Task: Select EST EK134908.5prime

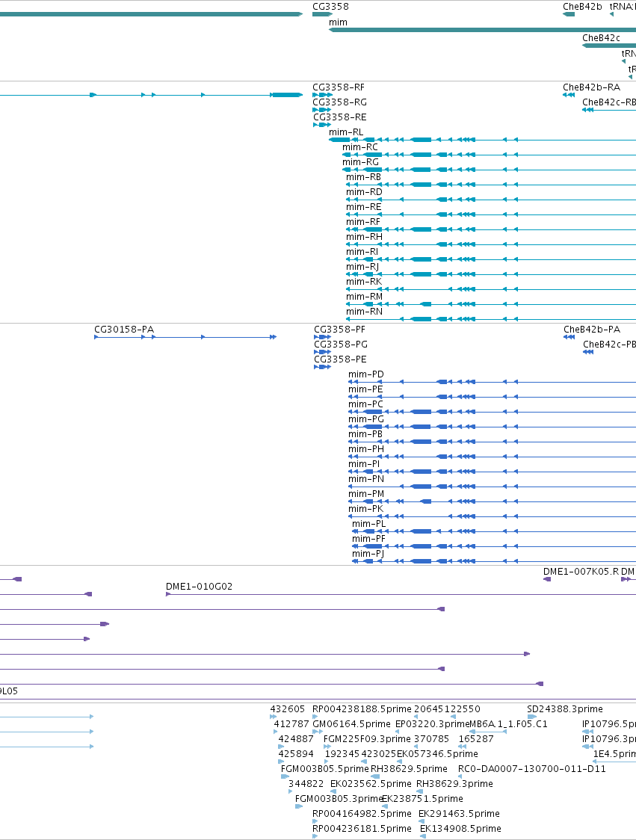Action: (x=461, y=829)
